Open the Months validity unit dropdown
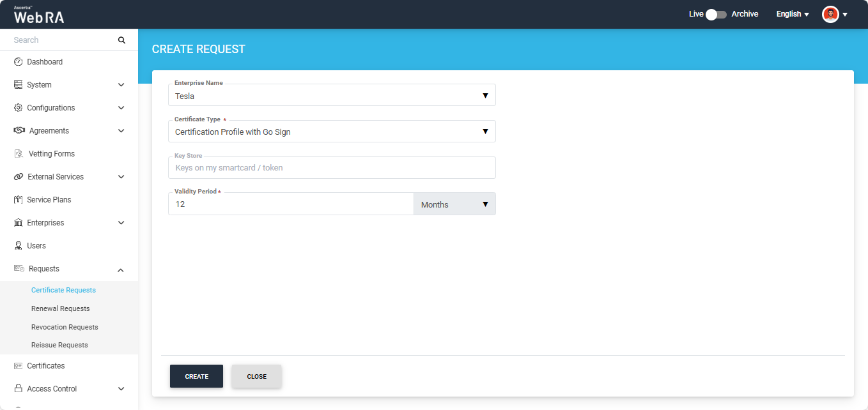Image resolution: width=868 pixels, height=410 pixels. pos(454,204)
